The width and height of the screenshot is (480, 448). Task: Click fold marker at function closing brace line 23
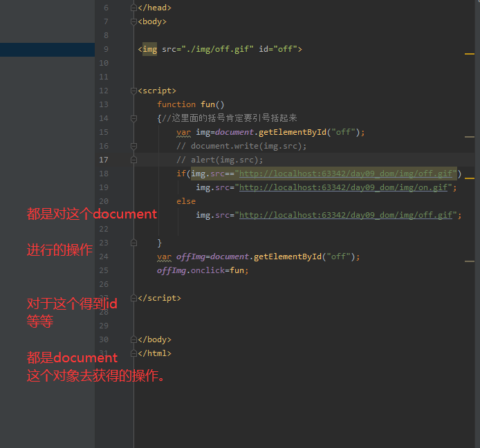point(133,243)
